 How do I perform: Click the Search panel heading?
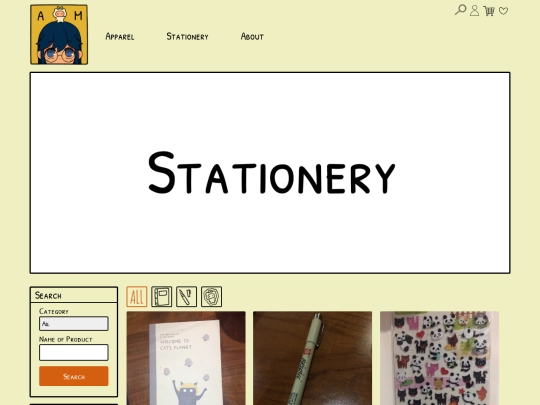click(x=48, y=295)
